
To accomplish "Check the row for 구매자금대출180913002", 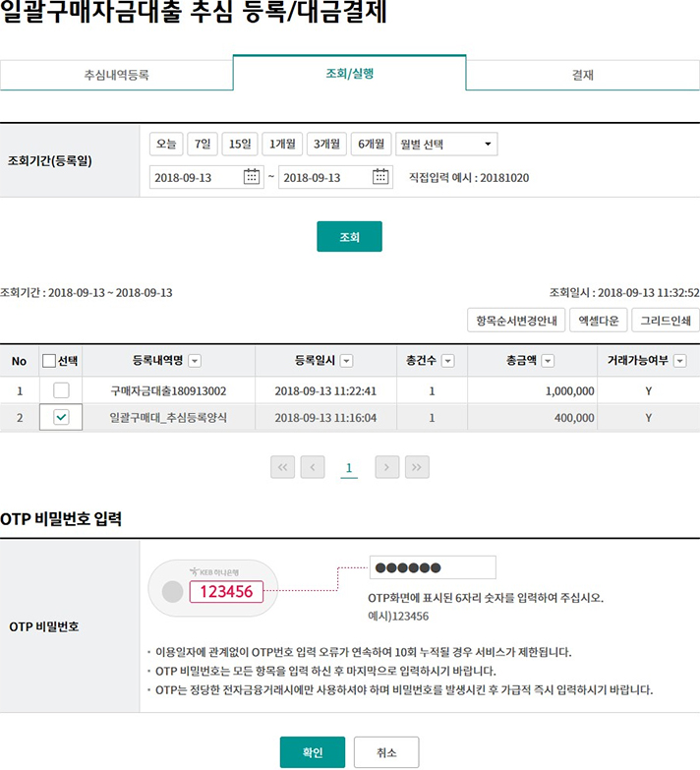I will [x=61, y=390].
